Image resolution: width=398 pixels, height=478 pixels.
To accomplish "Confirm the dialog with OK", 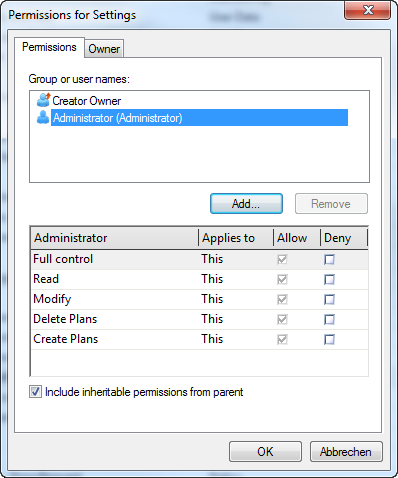I will pos(265,452).
